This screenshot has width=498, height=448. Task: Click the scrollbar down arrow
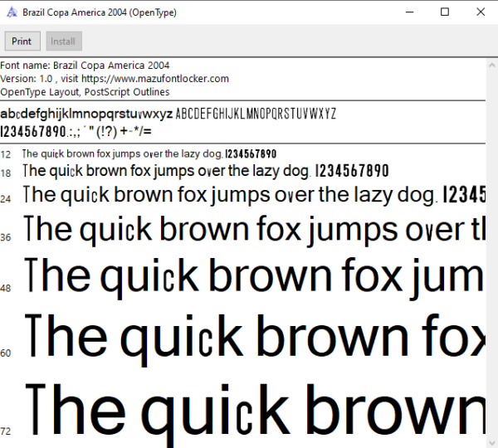pos(492,442)
